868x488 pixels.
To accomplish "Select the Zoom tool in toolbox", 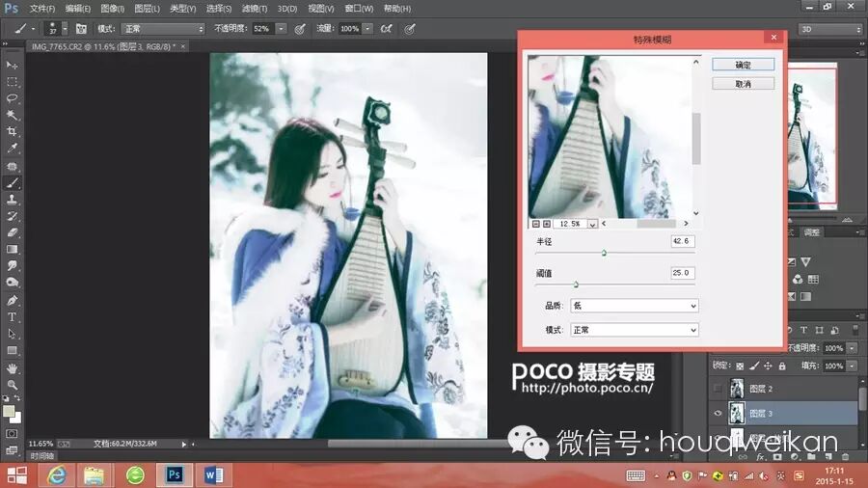I will point(12,385).
